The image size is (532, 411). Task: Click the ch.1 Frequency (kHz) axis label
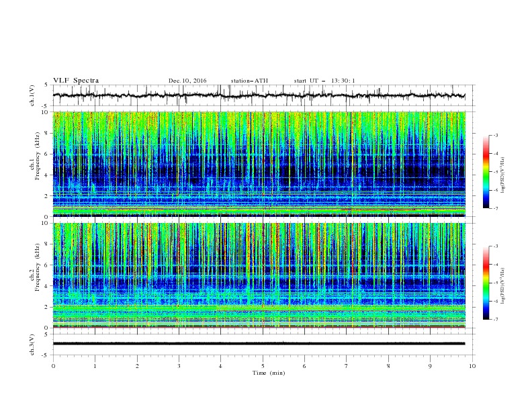tap(35, 156)
